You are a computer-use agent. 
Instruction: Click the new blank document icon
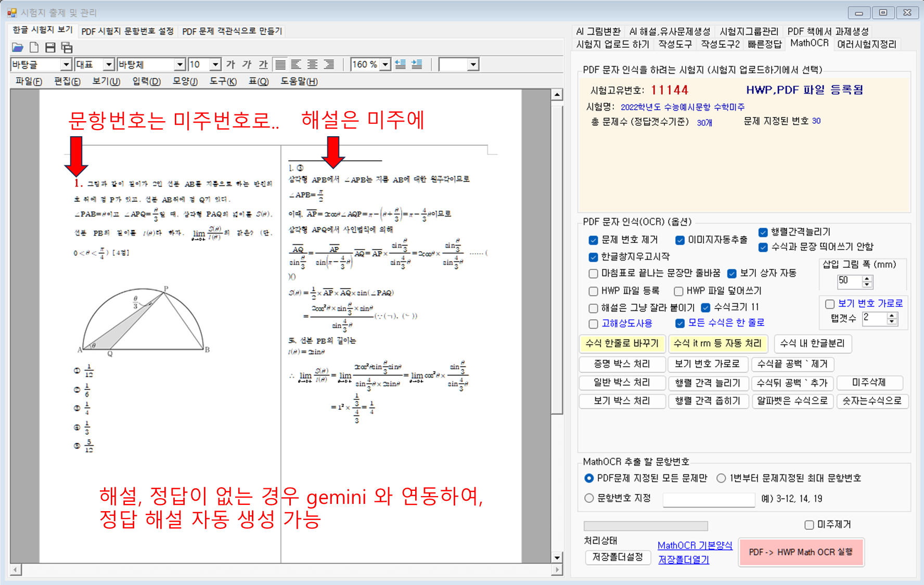click(34, 48)
